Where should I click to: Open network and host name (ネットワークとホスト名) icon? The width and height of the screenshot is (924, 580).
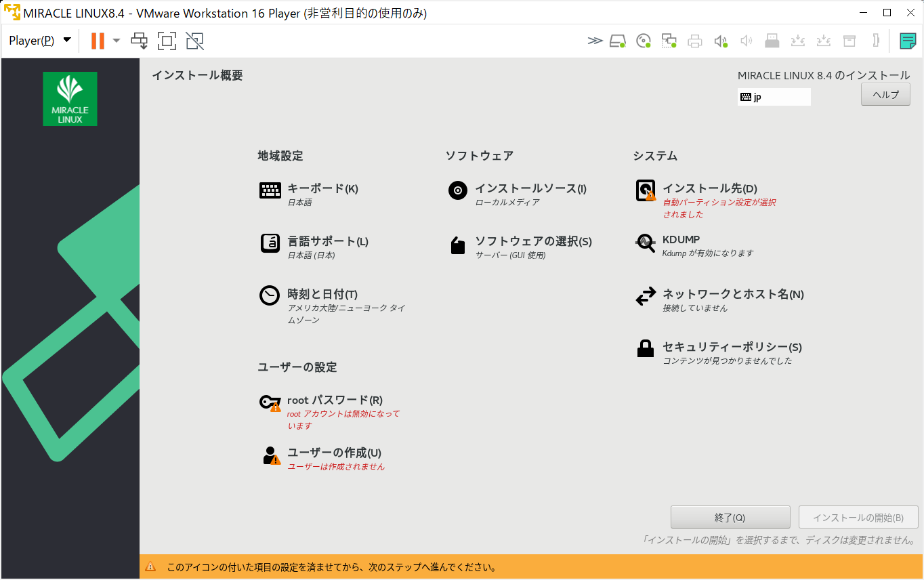[646, 296]
